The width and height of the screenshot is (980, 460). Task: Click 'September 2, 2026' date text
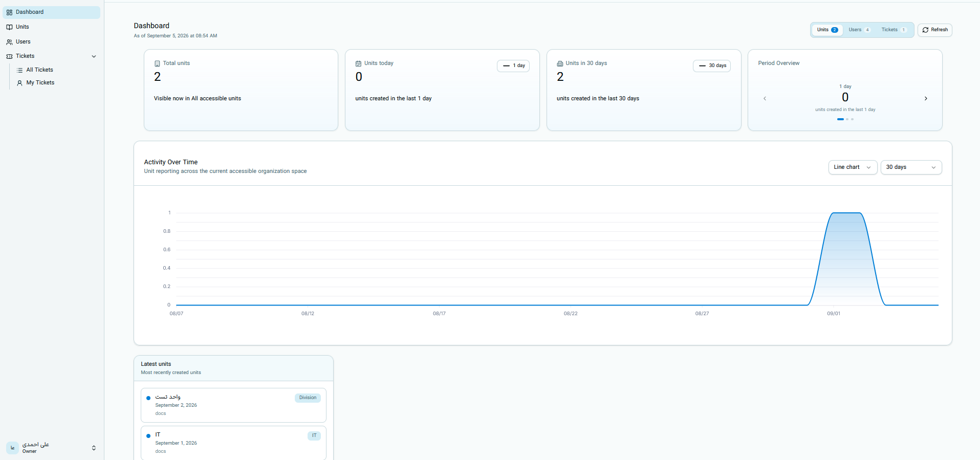coord(176,405)
